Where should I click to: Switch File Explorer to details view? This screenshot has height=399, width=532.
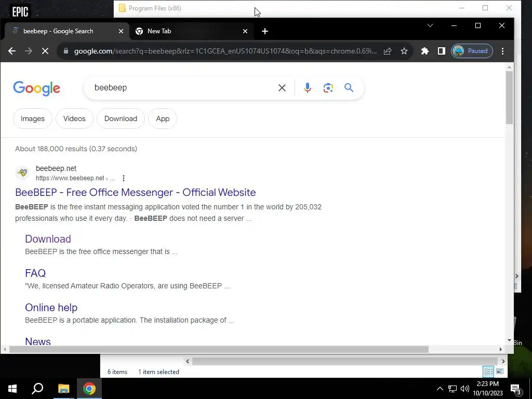[488, 371]
